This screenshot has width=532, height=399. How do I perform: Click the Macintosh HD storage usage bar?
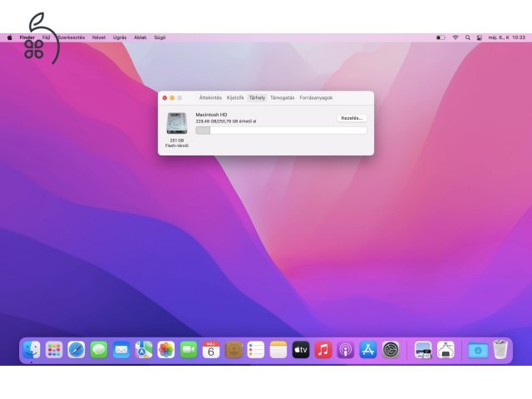pyautogui.click(x=281, y=131)
